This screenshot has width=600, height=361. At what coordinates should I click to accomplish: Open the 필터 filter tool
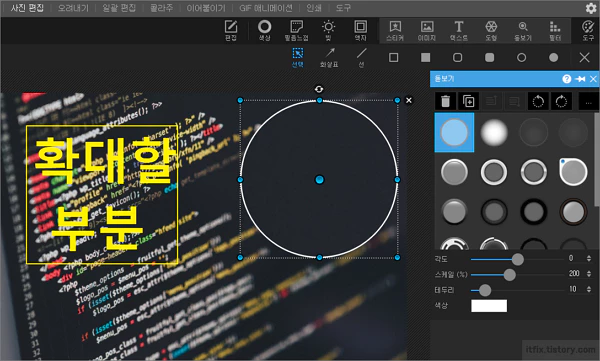click(555, 30)
